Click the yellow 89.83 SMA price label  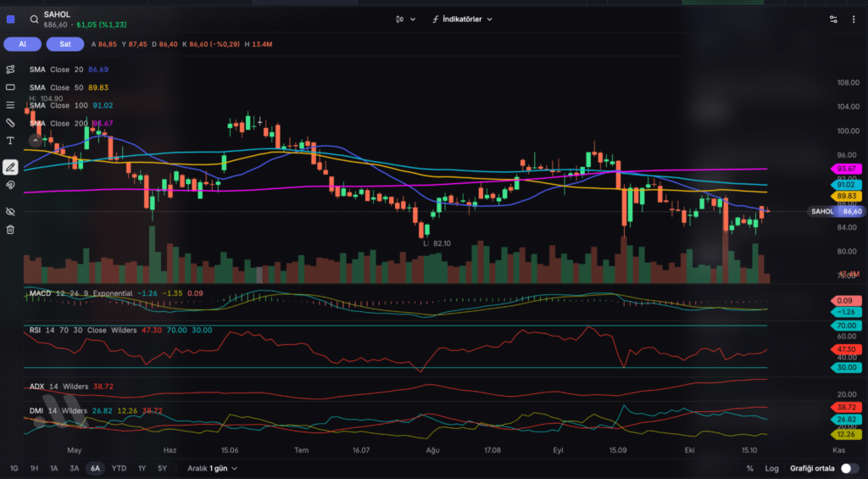(847, 196)
